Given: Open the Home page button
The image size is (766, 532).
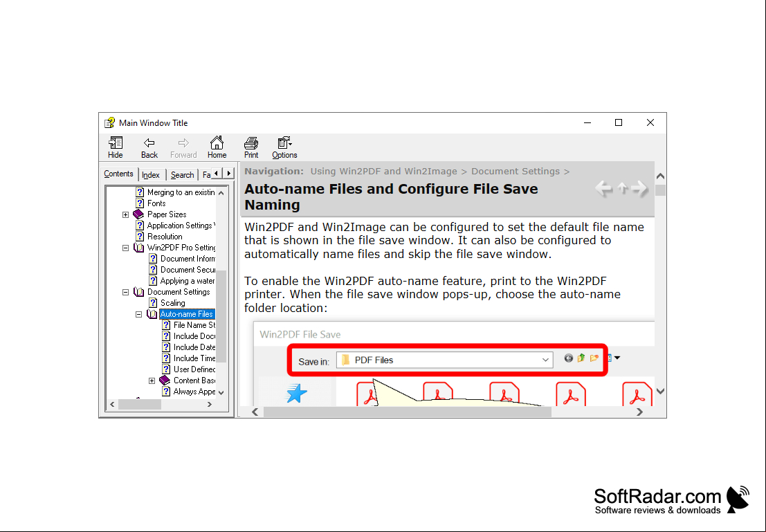Looking at the screenshot, I should click(x=217, y=147).
